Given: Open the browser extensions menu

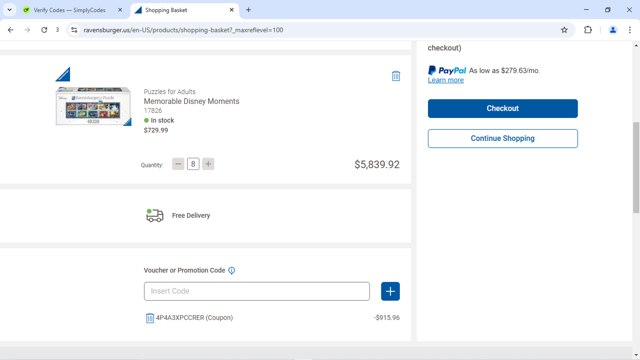Looking at the screenshot, I should pyautogui.click(x=588, y=30).
